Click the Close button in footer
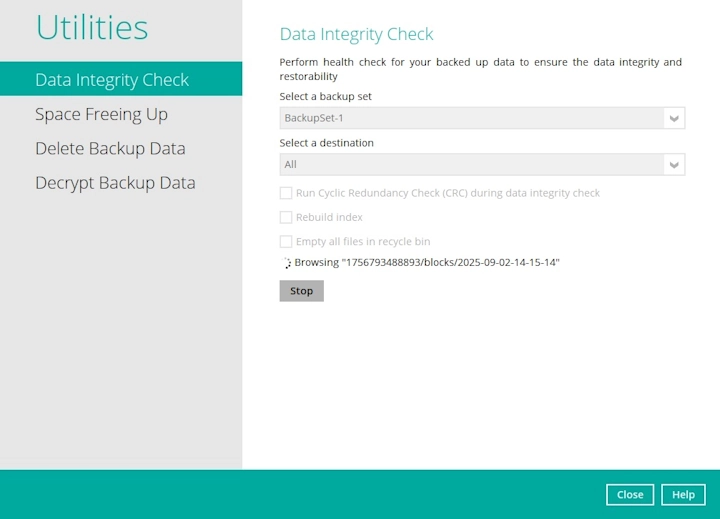This screenshot has width=720, height=519. coord(630,494)
